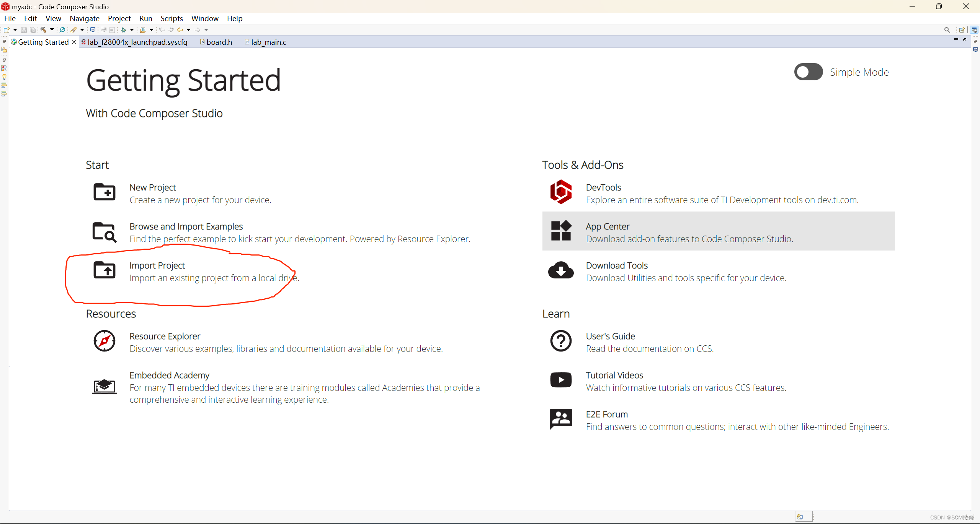The width and height of the screenshot is (980, 524).
Task: Switch to the lab_main.c tab
Action: [268, 42]
